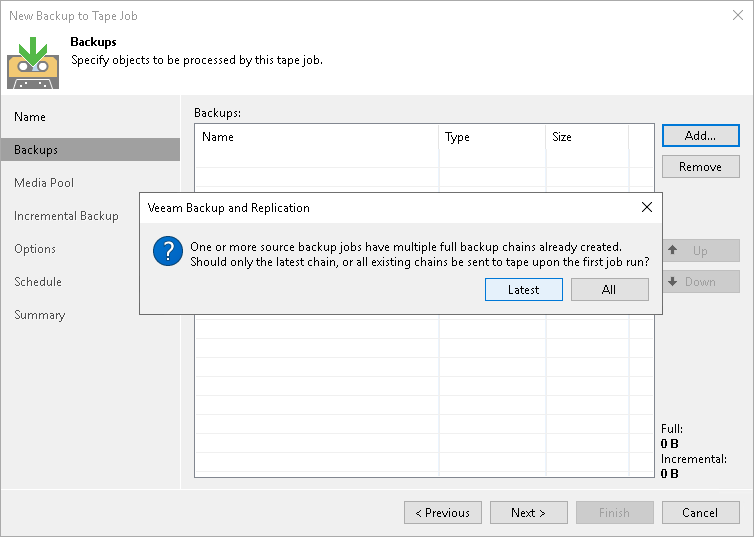Close the New Backup to Tape Job window

click(x=738, y=15)
